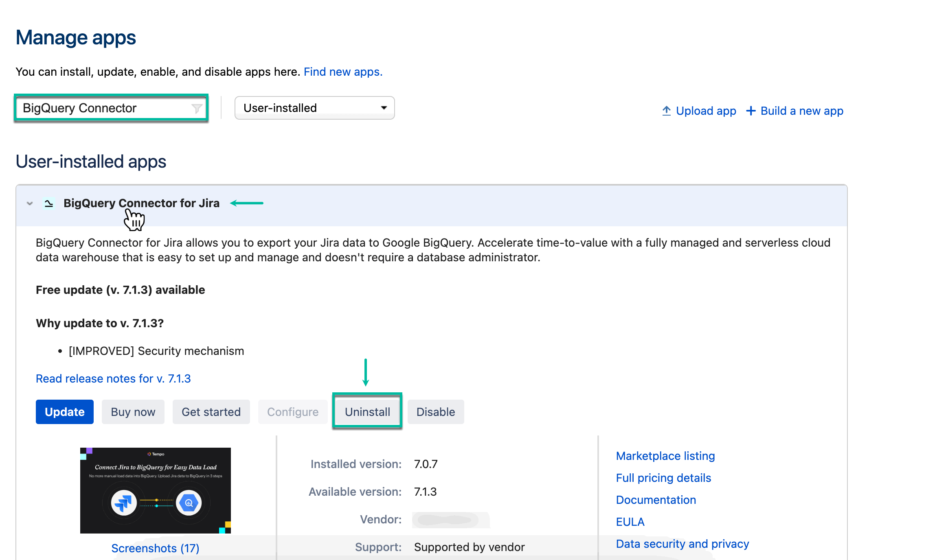Click the Update button
Viewport: 948px width, 560px height.
(x=64, y=411)
